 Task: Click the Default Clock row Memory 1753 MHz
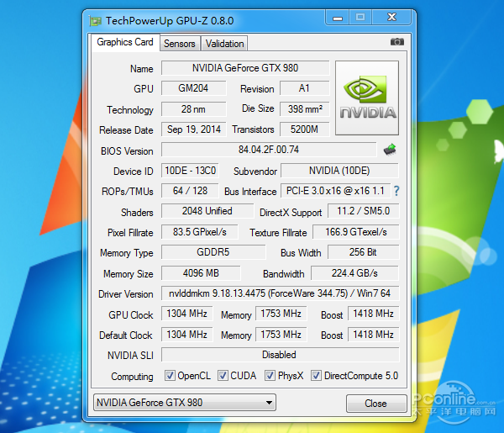281,335
